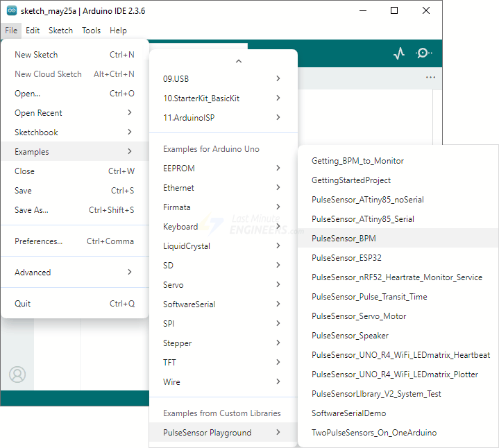The height and width of the screenshot is (448, 499).
Task: Expand the Advanced submenu
Action: 74,272
